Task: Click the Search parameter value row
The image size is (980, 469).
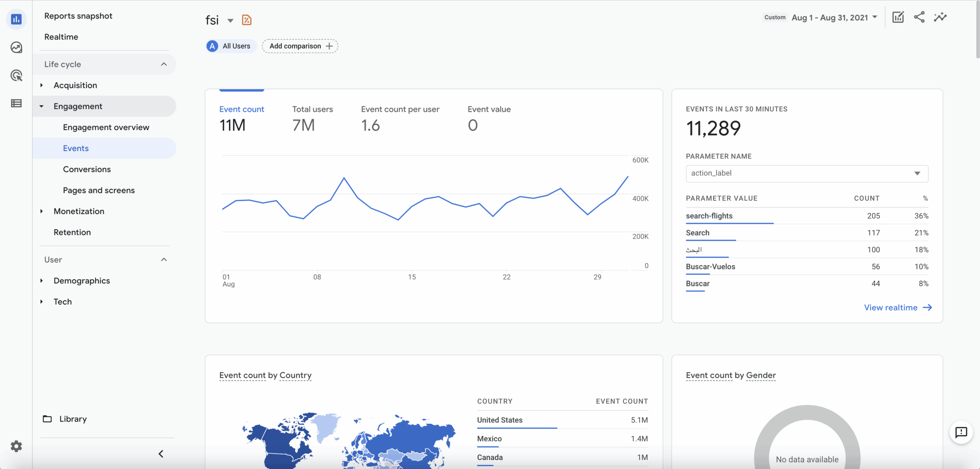Action: 807,233
